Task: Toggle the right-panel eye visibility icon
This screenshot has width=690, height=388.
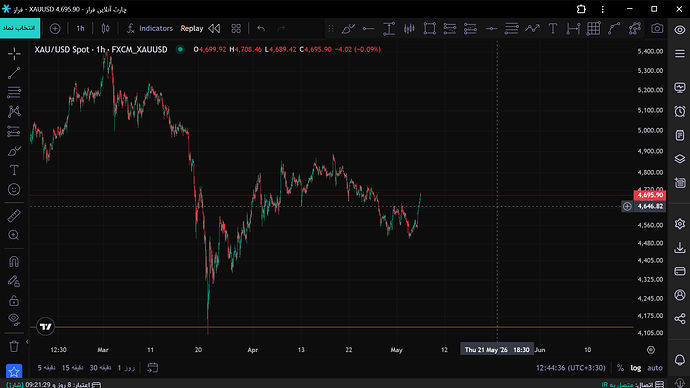Action: (680, 29)
